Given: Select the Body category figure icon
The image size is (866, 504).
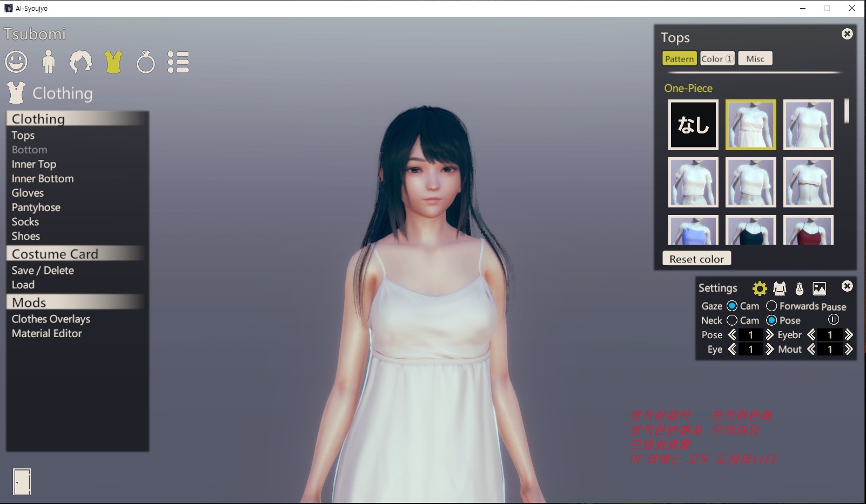Looking at the screenshot, I should click(49, 62).
